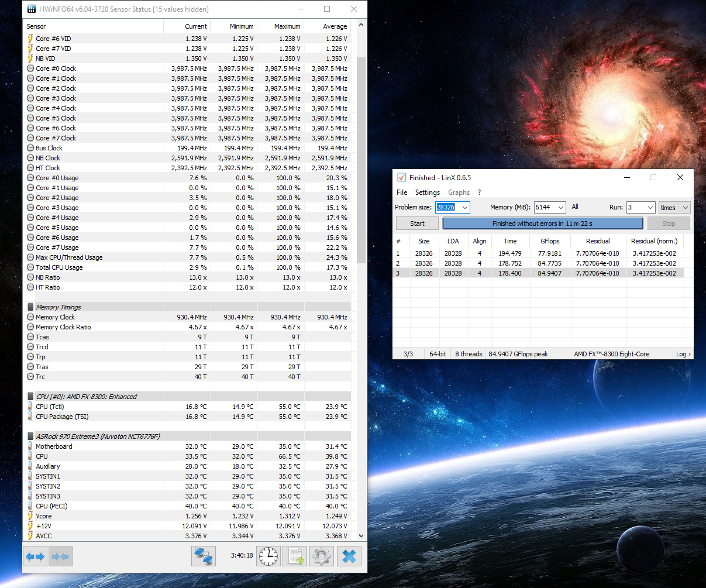Click the clock icon beside Bus Clock

point(30,148)
